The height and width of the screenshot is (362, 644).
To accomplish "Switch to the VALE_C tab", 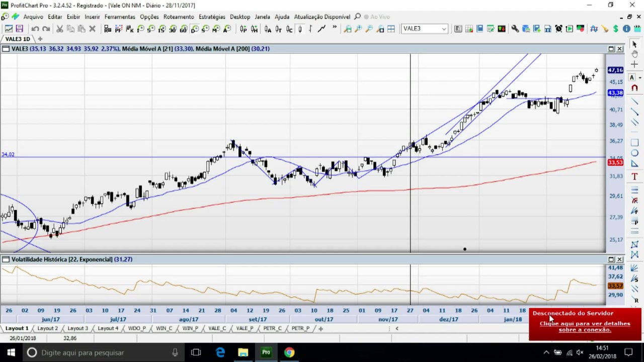I will (217, 328).
